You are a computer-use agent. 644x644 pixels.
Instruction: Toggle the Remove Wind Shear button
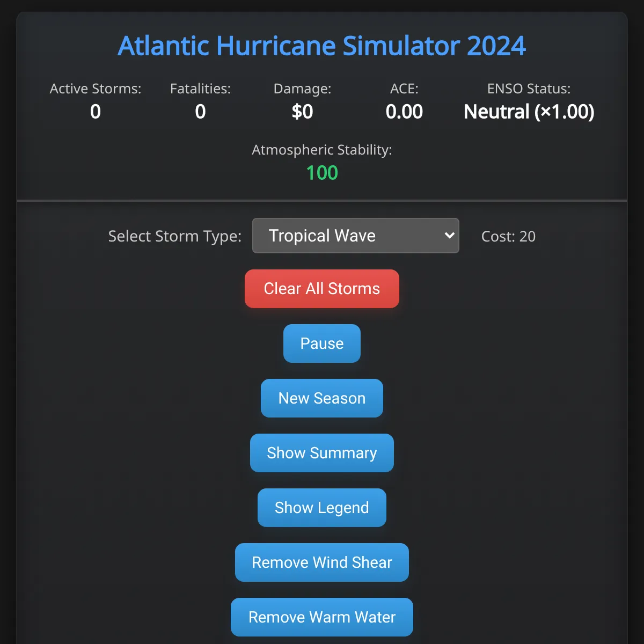coord(322,562)
